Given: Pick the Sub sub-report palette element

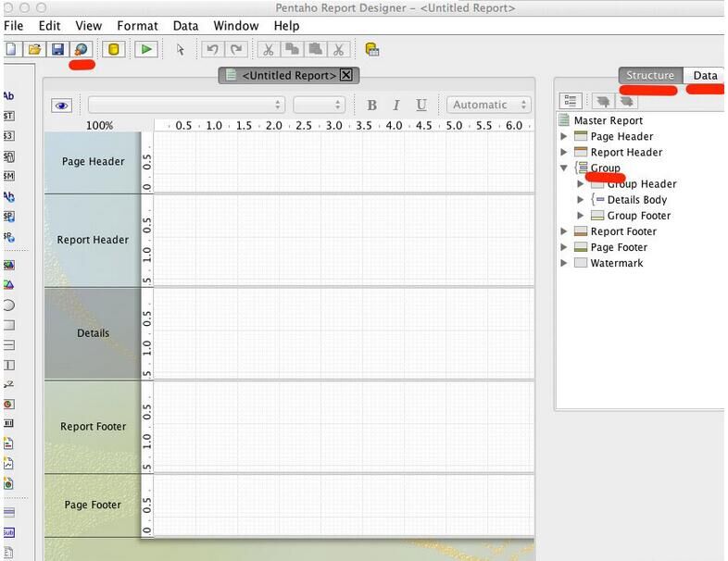Looking at the screenshot, I should point(8,532).
